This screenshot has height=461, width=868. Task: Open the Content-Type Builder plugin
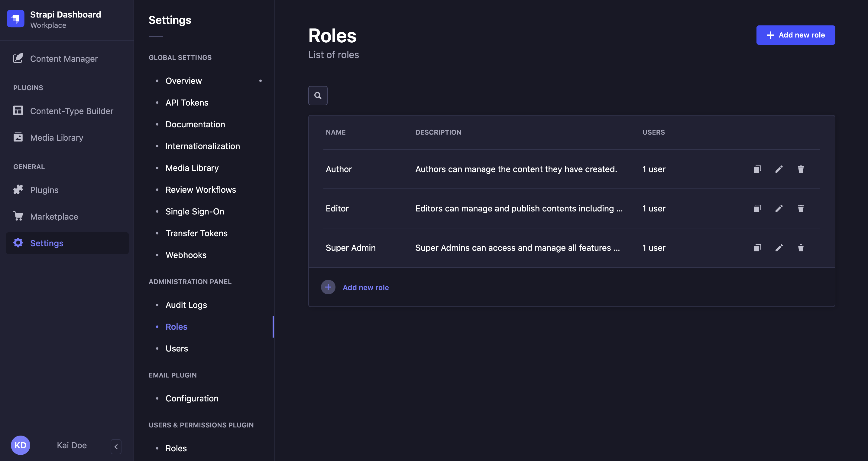point(71,111)
